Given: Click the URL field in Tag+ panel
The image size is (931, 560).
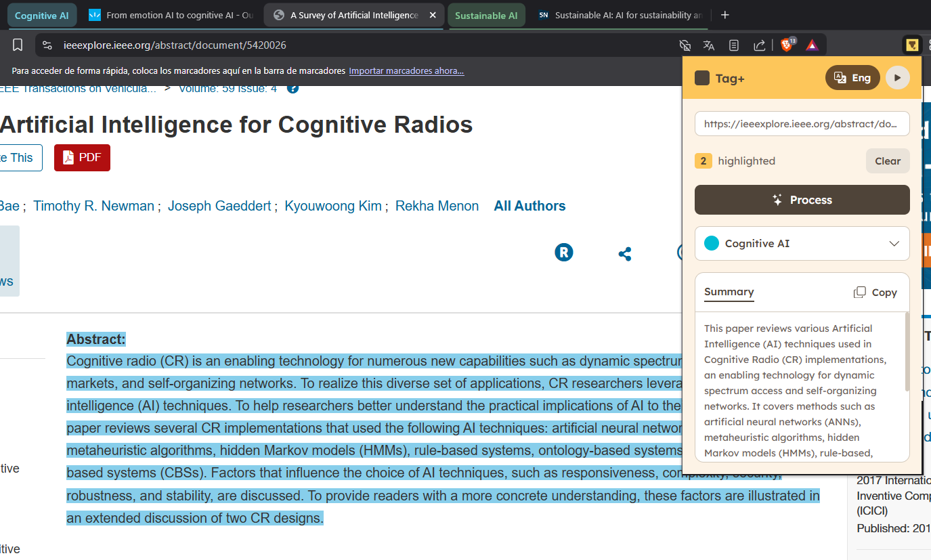Looking at the screenshot, I should (x=802, y=124).
